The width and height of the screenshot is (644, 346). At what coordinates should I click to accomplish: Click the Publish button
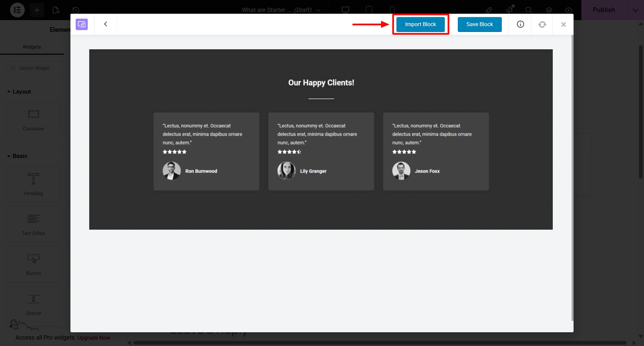604,10
